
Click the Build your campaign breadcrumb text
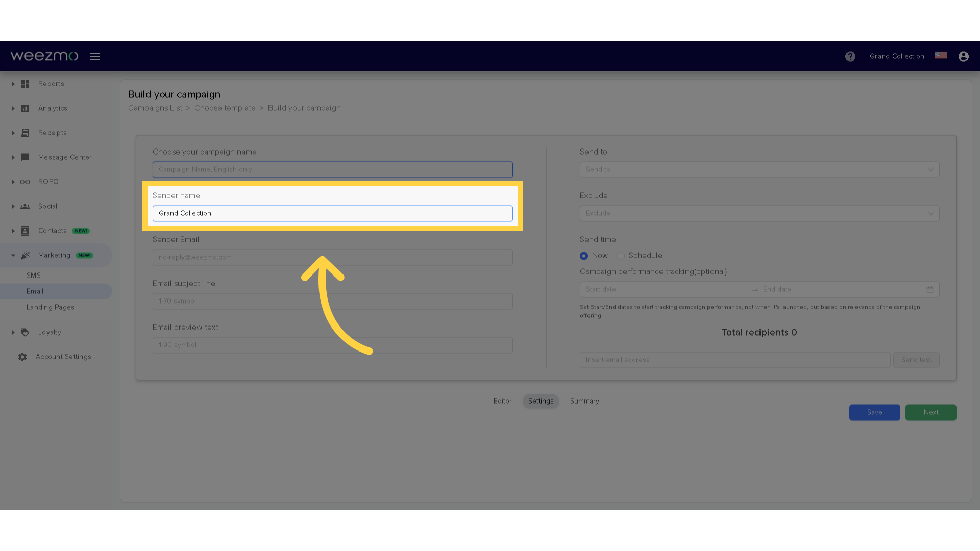click(304, 108)
